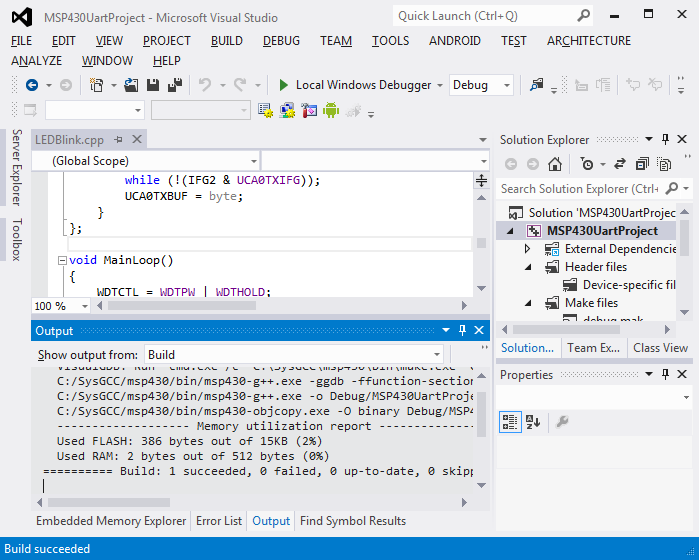Image resolution: width=699 pixels, height=560 pixels.
Task: Switch to the Class View tab
Action: tap(660, 348)
